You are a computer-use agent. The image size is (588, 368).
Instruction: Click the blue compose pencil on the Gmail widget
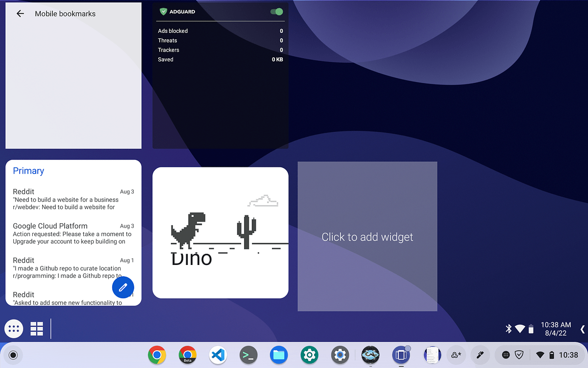(x=123, y=288)
